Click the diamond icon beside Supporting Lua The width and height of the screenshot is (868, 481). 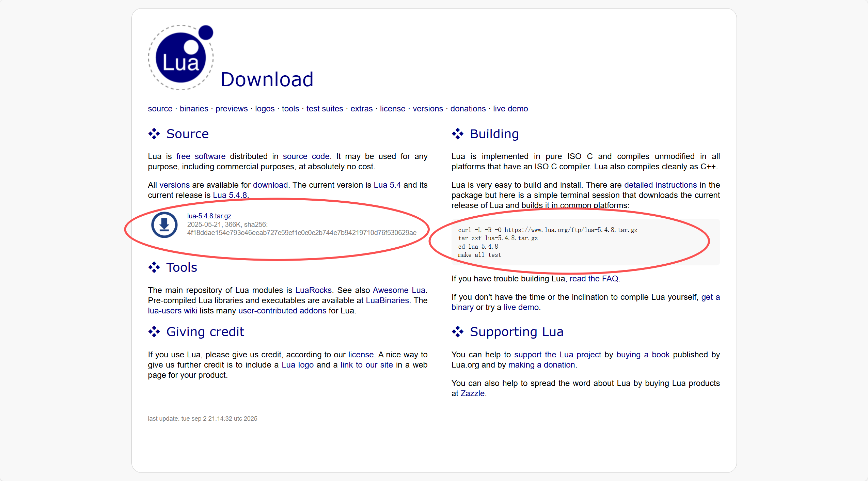pyautogui.click(x=457, y=332)
